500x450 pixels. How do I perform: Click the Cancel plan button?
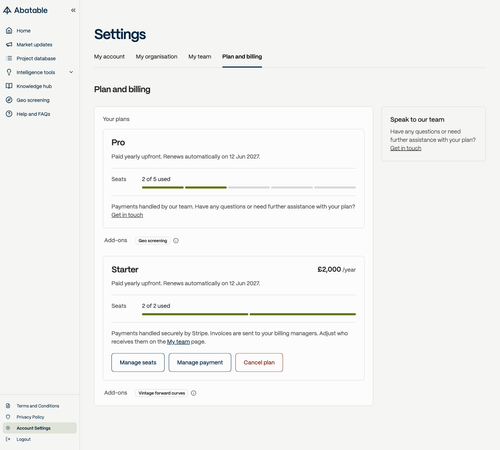(259, 362)
